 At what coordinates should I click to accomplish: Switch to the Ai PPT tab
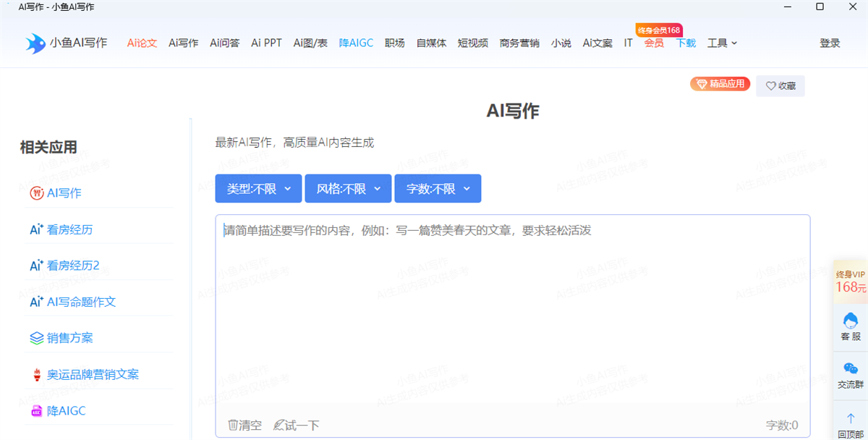coord(266,43)
